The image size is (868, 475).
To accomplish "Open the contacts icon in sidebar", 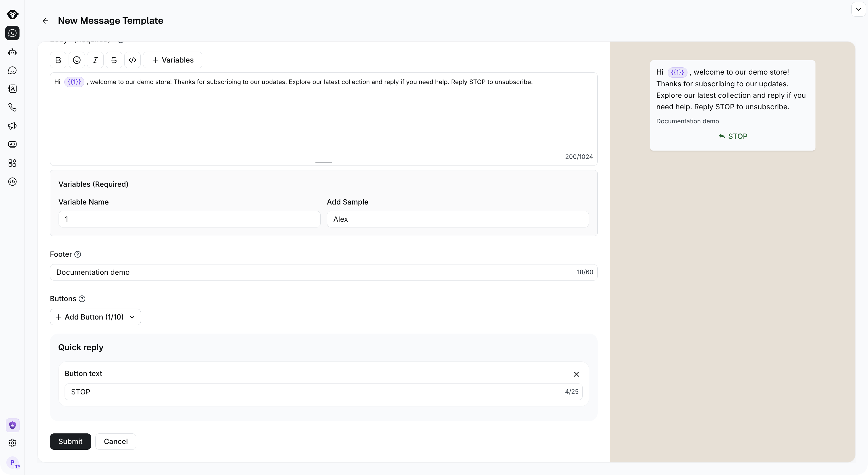I will click(x=12, y=89).
